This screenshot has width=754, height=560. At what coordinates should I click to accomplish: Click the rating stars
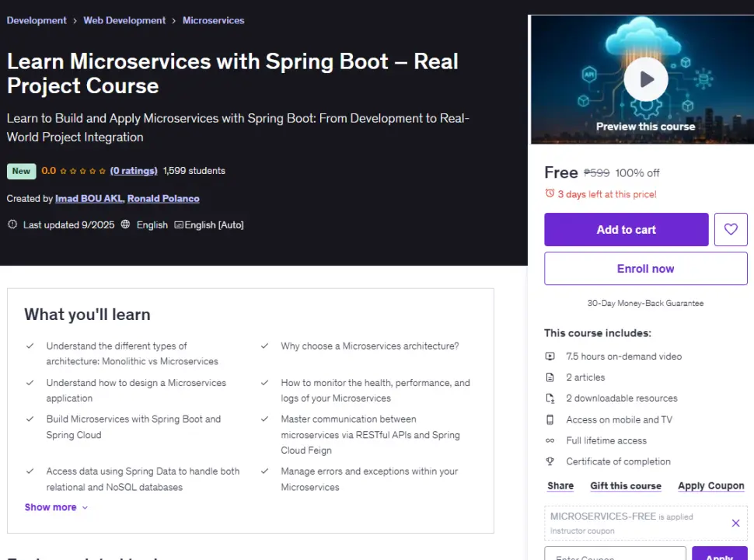click(82, 171)
